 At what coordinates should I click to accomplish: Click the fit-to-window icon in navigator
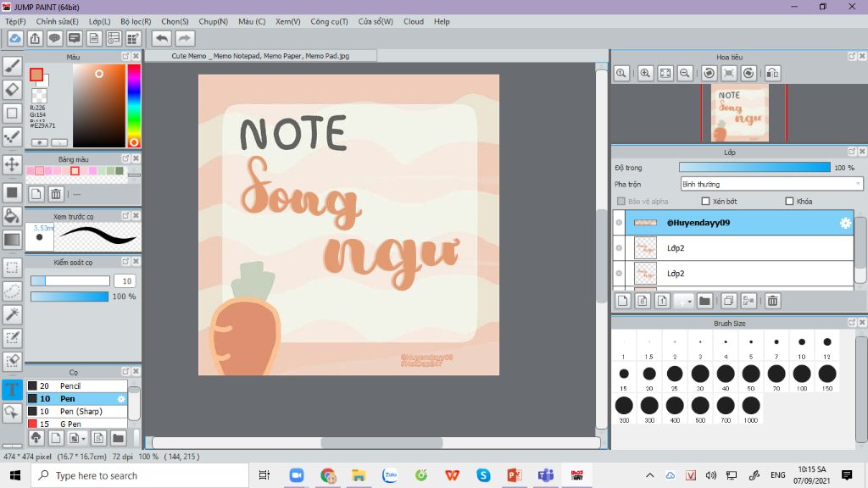click(x=665, y=73)
